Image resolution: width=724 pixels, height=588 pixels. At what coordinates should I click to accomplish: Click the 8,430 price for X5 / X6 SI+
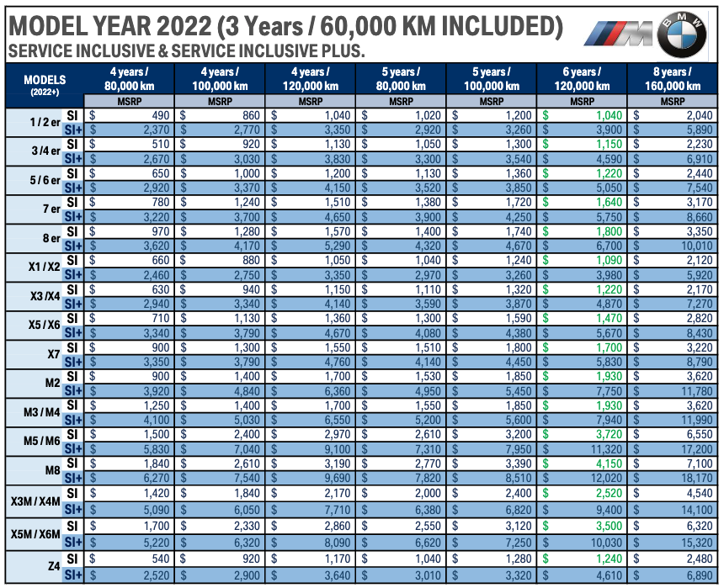pos(700,333)
